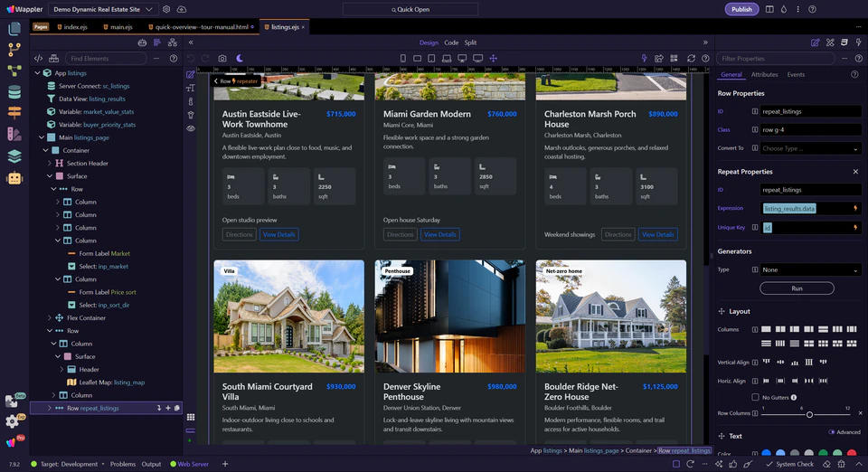This screenshot has height=472, width=868.
Task: Open the Pages manager sidebar icon
Action: point(14,29)
